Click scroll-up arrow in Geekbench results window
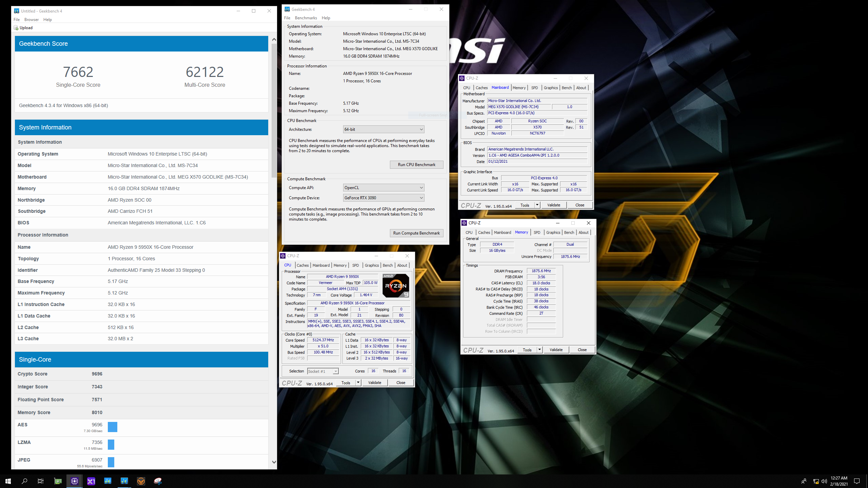This screenshot has width=868, height=488. click(274, 40)
